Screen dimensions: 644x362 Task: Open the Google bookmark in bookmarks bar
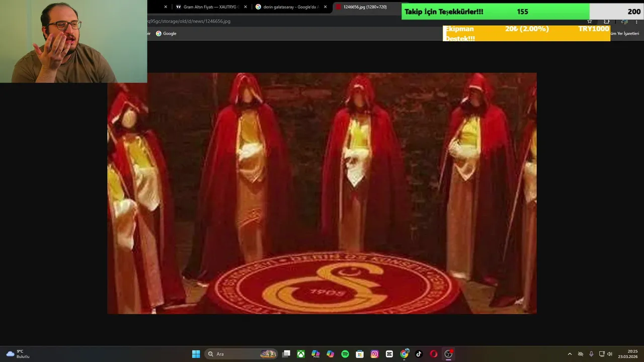[x=166, y=34]
